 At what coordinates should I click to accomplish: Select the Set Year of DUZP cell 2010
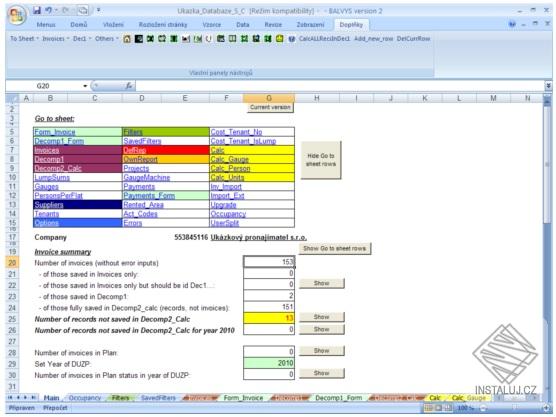pyautogui.click(x=269, y=363)
